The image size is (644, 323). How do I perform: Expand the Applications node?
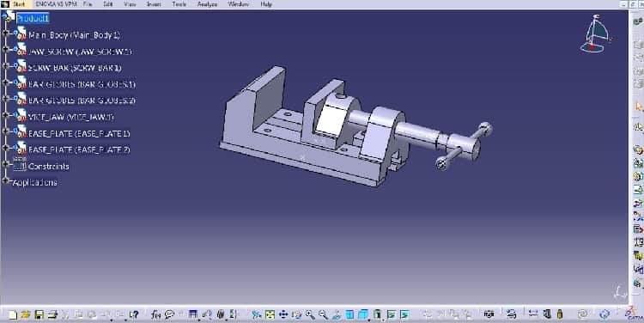click(x=5, y=180)
